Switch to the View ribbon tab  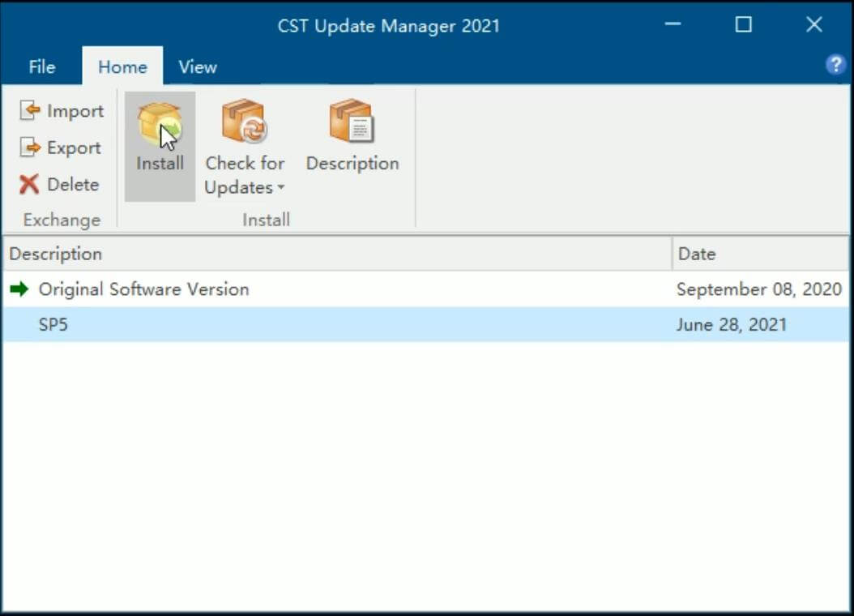(x=198, y=67)
